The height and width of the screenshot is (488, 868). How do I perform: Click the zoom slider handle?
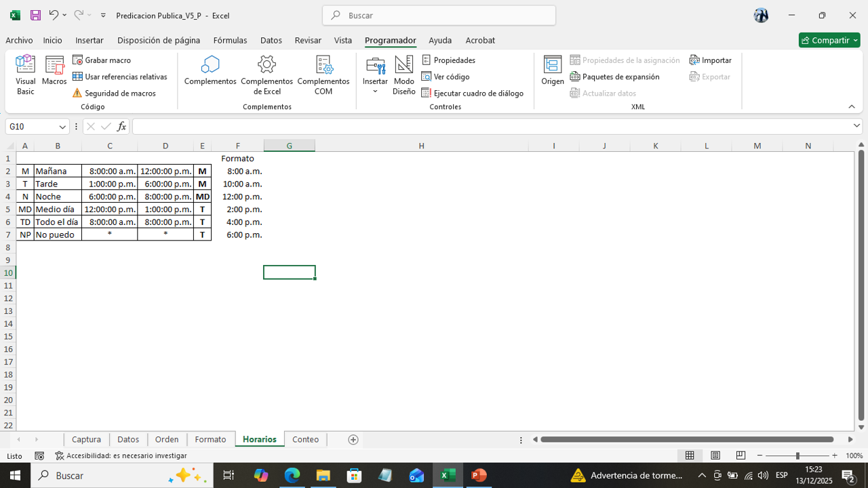click(x=797, y=456)
